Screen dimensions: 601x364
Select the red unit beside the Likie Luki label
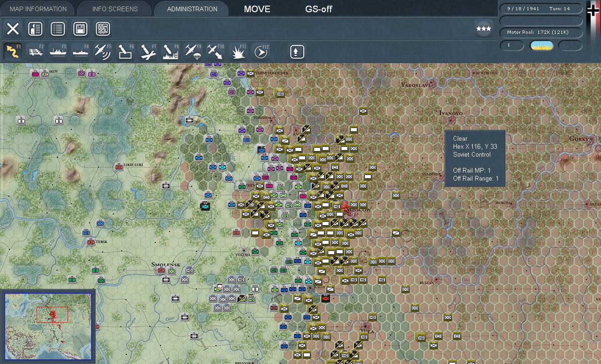[x=119, y=167]
